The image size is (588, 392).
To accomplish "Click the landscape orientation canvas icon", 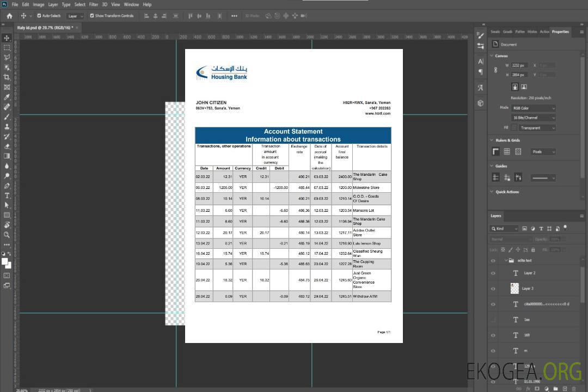I will pos(524,87).
